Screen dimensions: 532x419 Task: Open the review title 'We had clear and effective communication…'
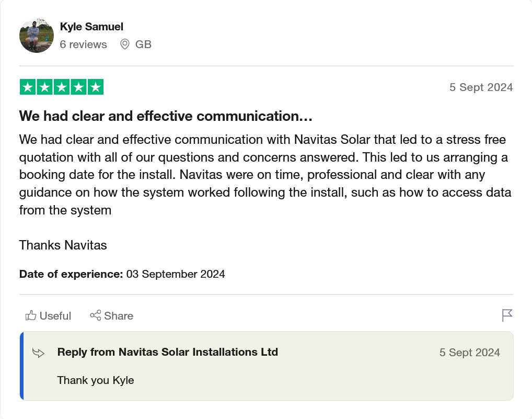click(166, 116)
